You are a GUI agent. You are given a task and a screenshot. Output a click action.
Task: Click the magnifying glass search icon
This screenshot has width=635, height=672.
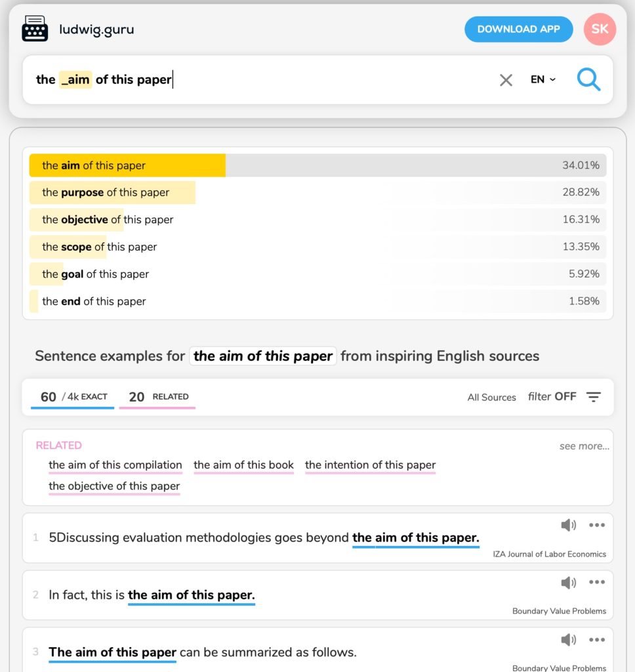point(588,79)
